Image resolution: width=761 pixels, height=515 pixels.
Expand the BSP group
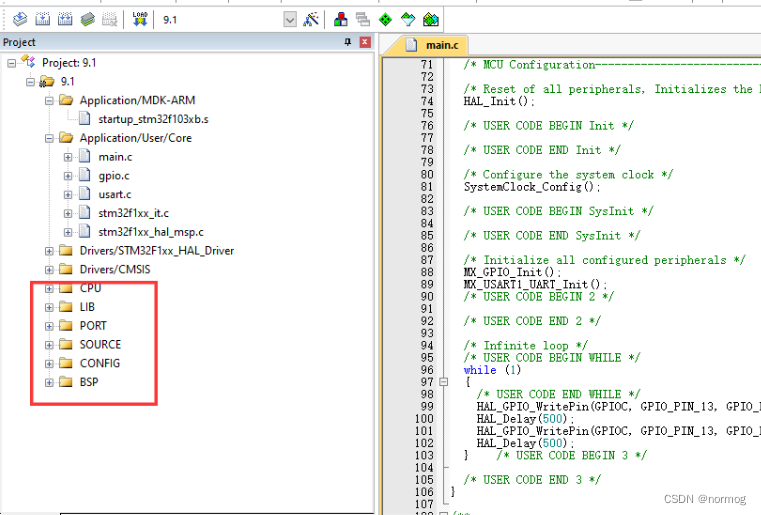49,382
